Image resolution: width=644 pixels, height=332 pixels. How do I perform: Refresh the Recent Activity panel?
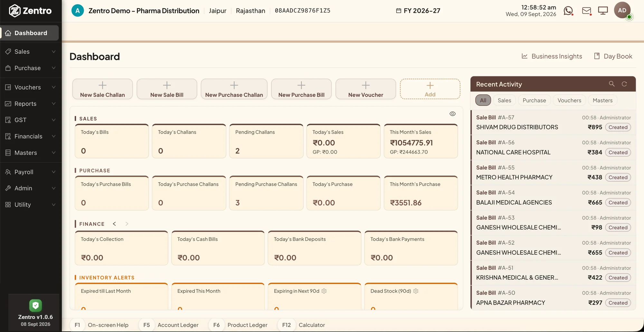pyautogui.click(x=624, y=84)
